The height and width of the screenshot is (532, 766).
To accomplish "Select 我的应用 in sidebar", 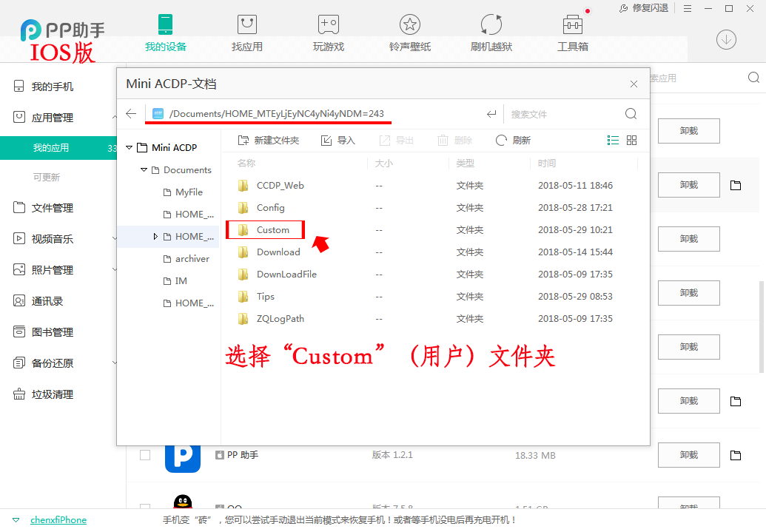I will click(x=58, y=148).
